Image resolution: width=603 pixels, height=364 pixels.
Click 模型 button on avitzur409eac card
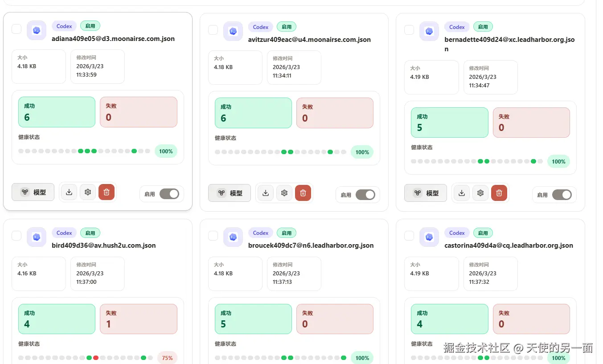click(230, 193)
